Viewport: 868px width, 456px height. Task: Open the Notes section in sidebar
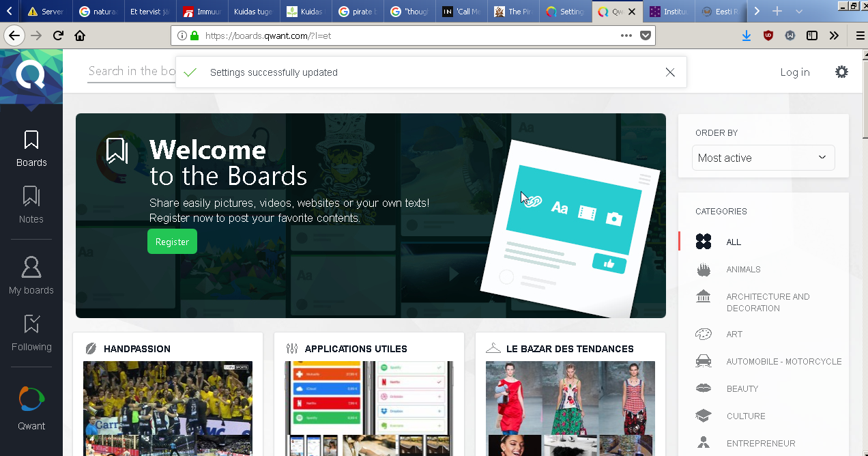click(x=31, y=205)
